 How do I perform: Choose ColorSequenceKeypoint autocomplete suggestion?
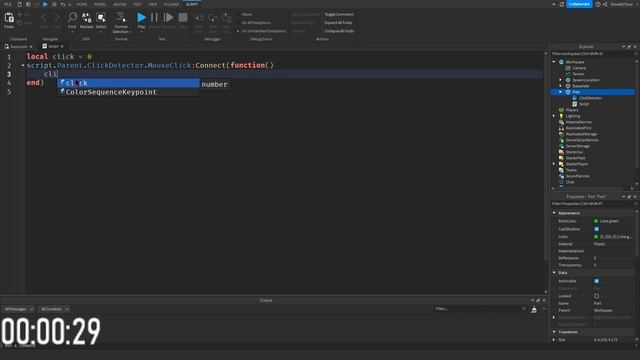click(129, 92)
